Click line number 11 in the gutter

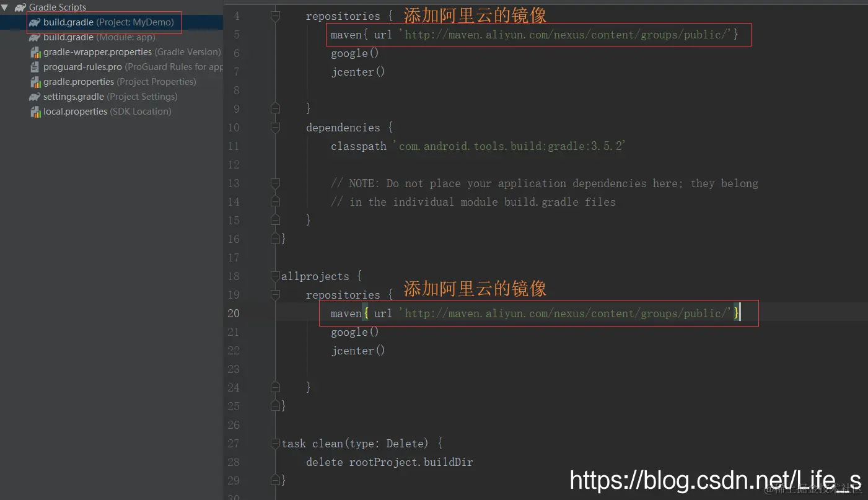tap(234, 146)
